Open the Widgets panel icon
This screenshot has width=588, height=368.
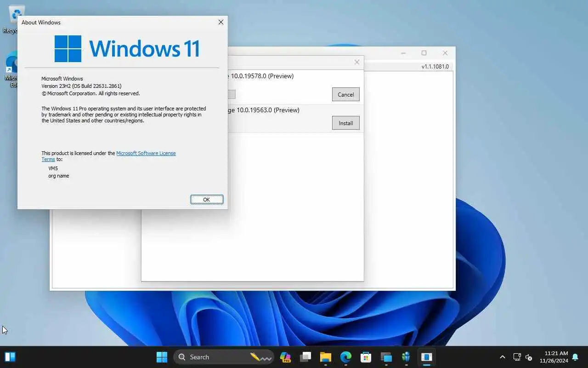pos(10,357)
